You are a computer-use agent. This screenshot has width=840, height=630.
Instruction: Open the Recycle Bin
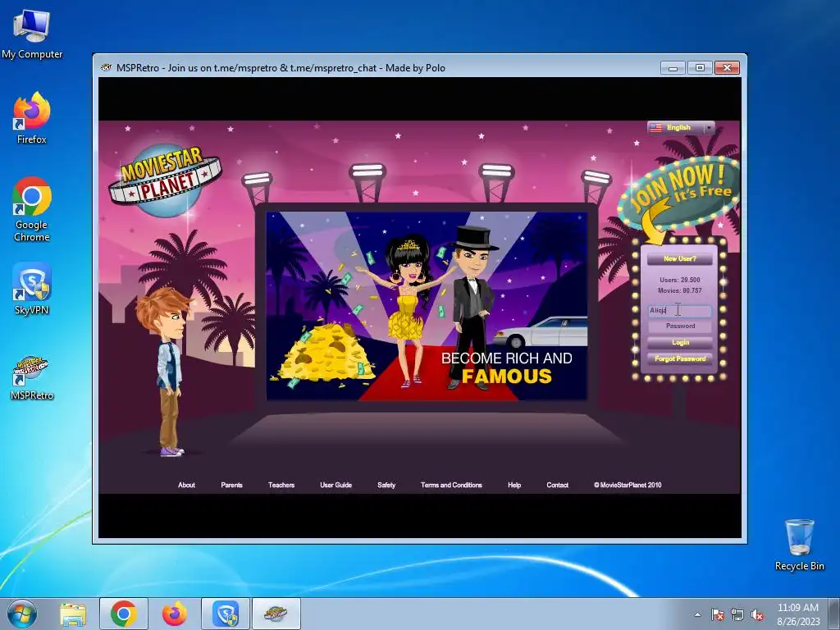799,545
